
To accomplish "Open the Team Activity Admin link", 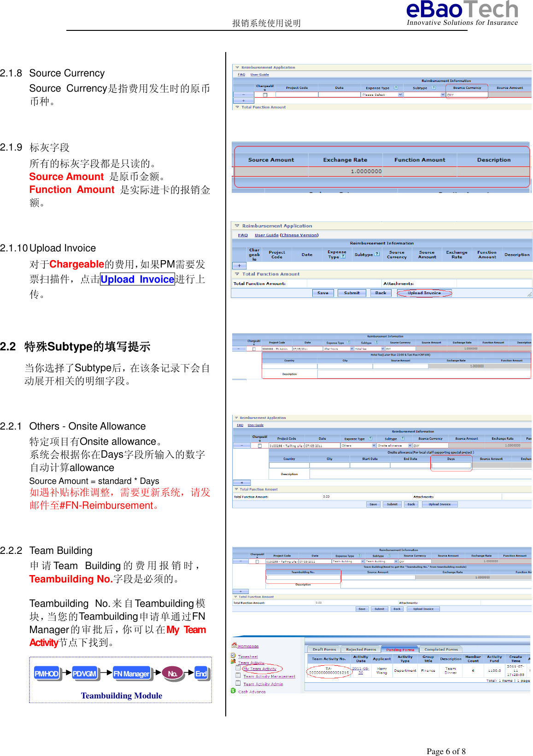I will pos(263,684).
